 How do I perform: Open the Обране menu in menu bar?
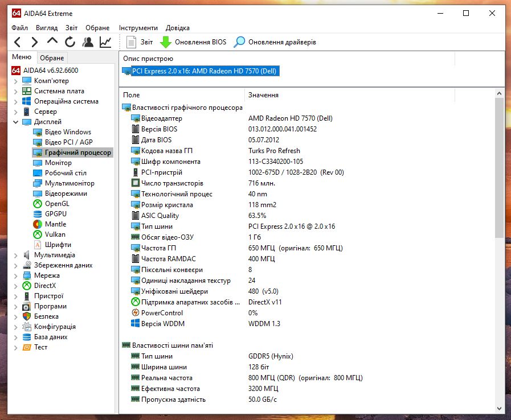(x=97, y=28)
